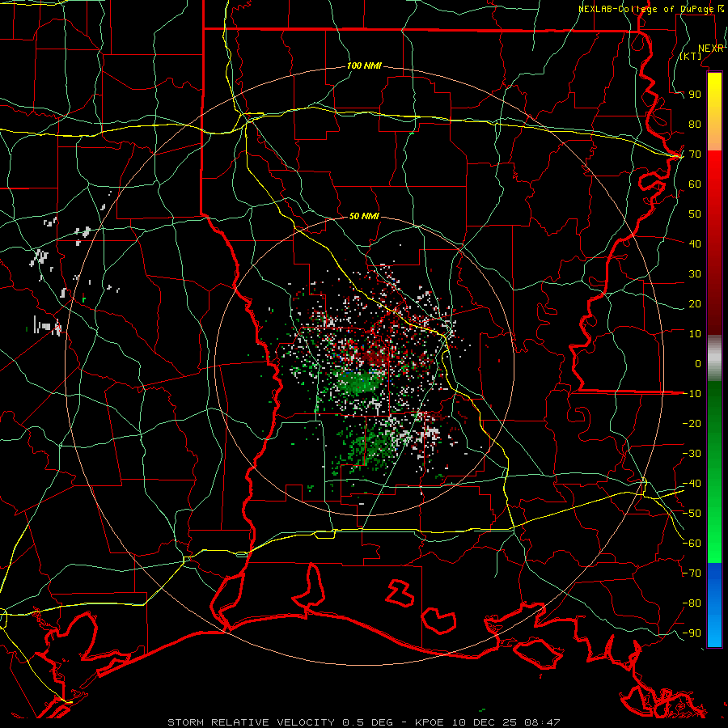Click the 50 value on velocity scale
Image resolution: width=728 pixels, height=728 pixels.
[x=695, y=214]
